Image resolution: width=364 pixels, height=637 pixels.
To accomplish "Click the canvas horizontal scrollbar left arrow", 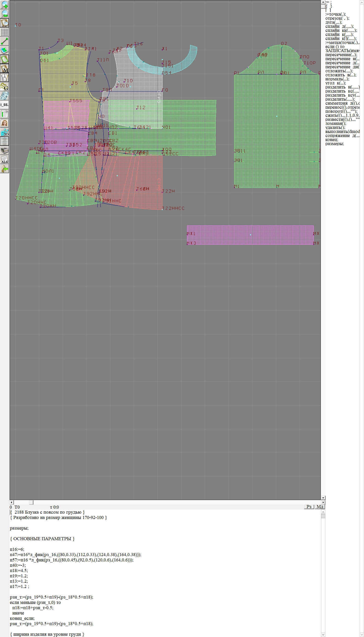I will click(x=11, y=502).
